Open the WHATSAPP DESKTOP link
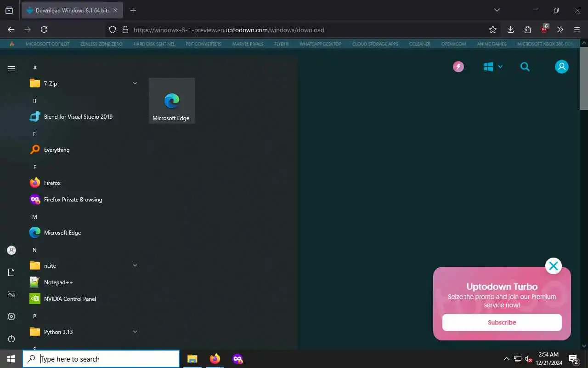Screen dimensions: 588x368 (x=320, y=44)
